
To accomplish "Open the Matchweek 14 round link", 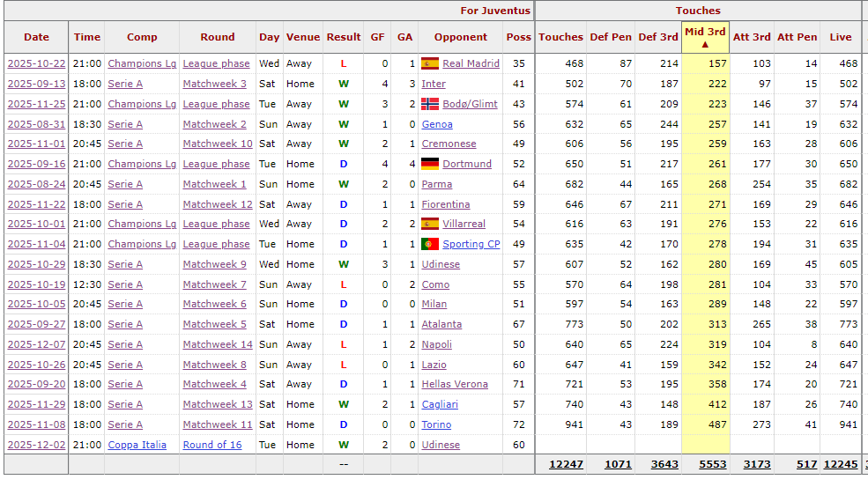I will pyautogui.click(x=217, y=344).
